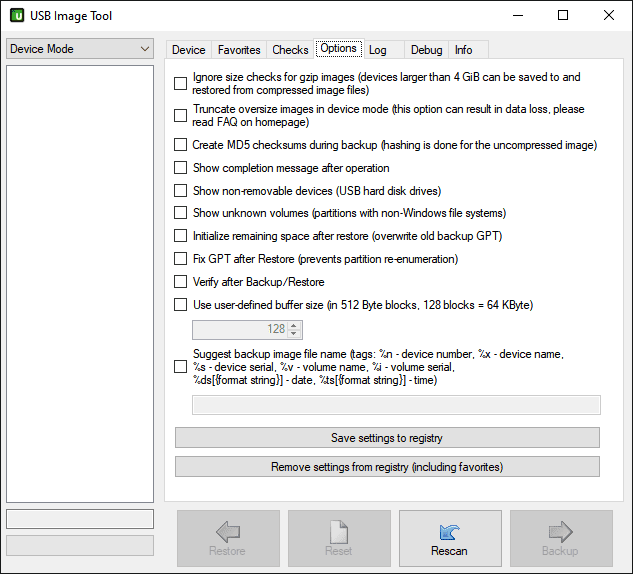
Task: Click Save settings to registry
Action: click(387, 438)
